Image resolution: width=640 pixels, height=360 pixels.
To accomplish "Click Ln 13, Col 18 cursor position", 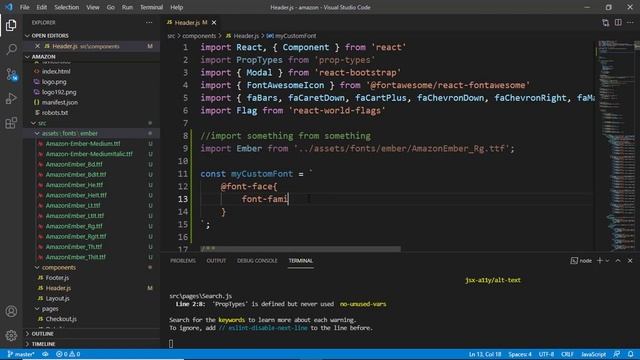I will pos(485,354).
